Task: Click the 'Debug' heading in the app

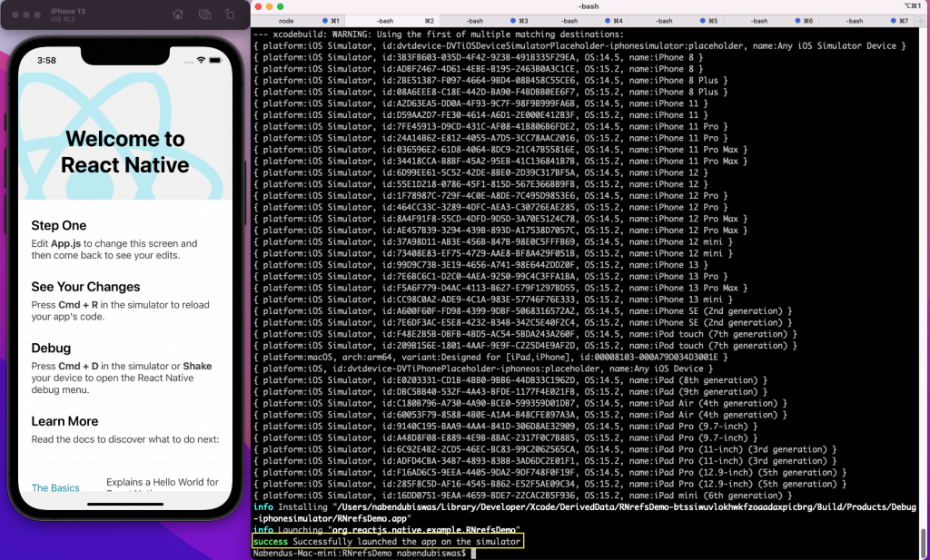Action: click(51, 348)
